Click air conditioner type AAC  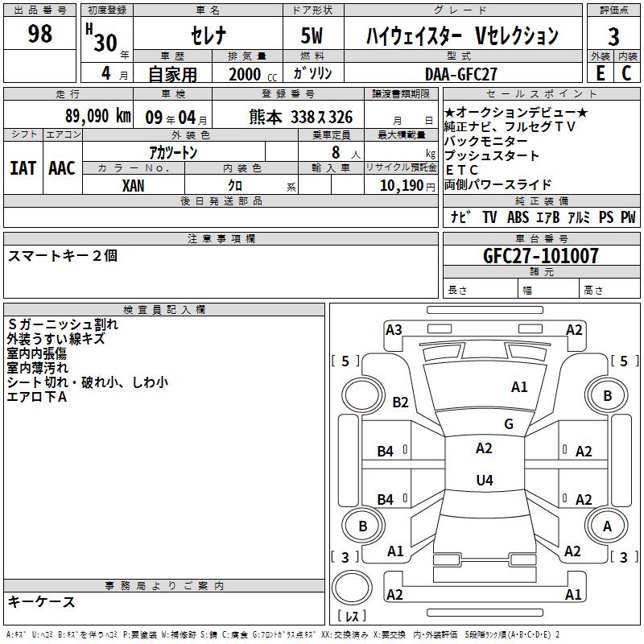click(x=62, y=168)
